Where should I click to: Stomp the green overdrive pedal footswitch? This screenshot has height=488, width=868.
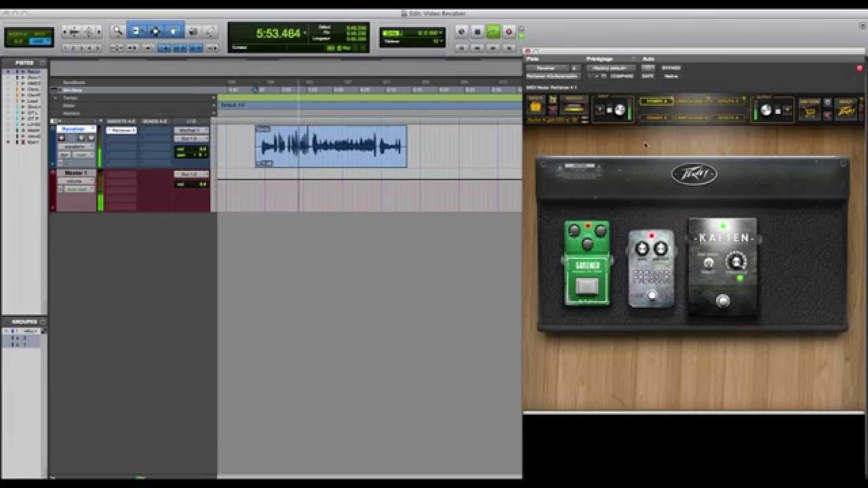point(587,287)
